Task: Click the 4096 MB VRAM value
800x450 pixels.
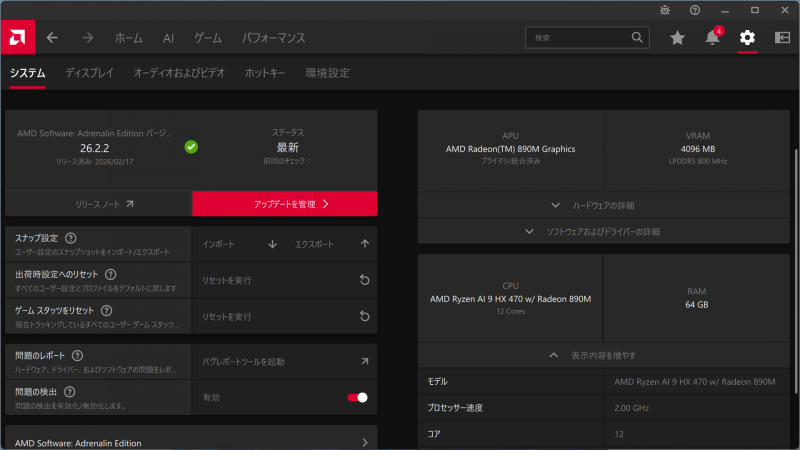Action: (697, 149)
